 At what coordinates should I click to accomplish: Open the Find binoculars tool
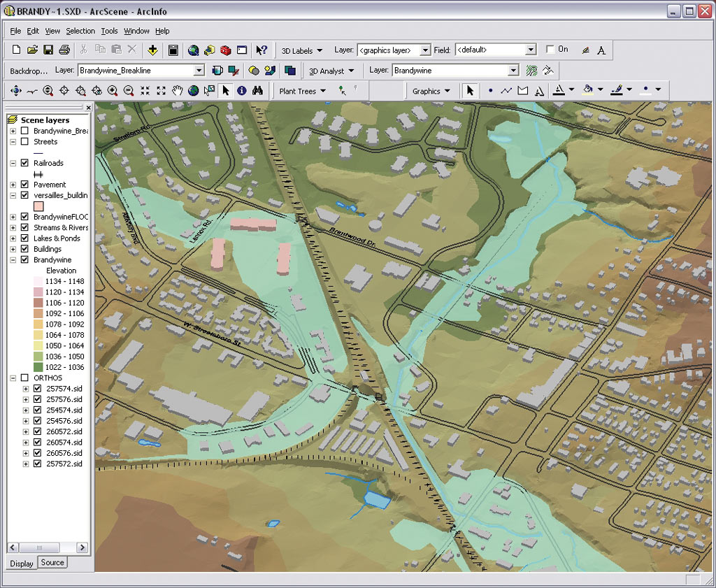click(257, 91)
